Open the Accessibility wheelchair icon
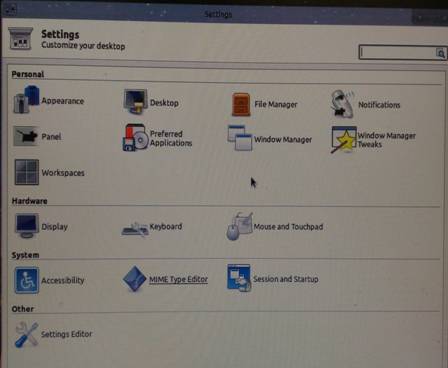This screenshot has width=448, height=368. click(27, 280)
